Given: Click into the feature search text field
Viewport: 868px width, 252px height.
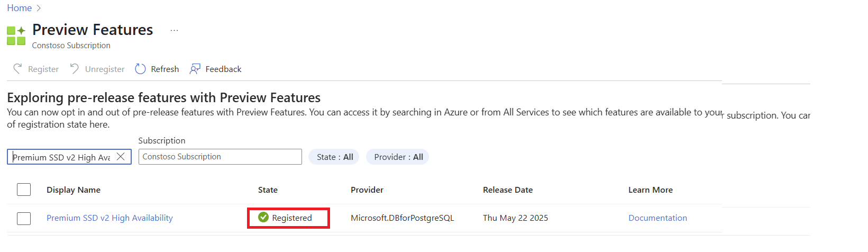Looking at the screenshot, I should (61, 157).
